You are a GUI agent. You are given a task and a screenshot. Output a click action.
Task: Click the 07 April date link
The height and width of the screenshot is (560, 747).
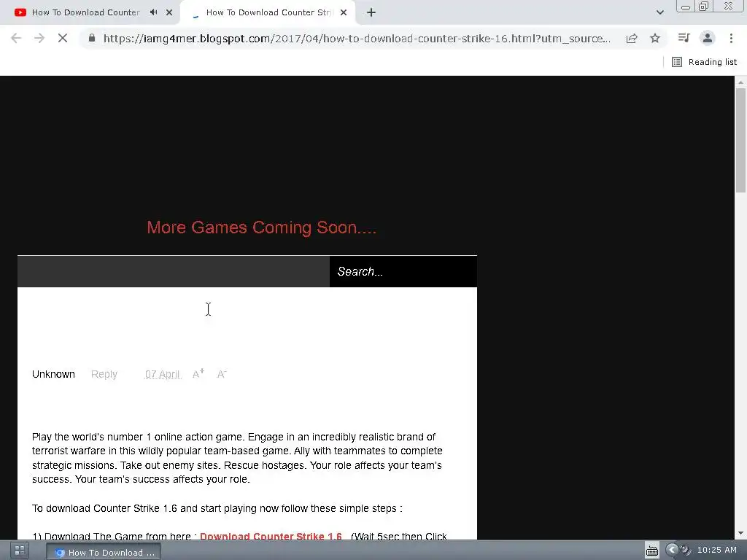(x=163, y=374)
